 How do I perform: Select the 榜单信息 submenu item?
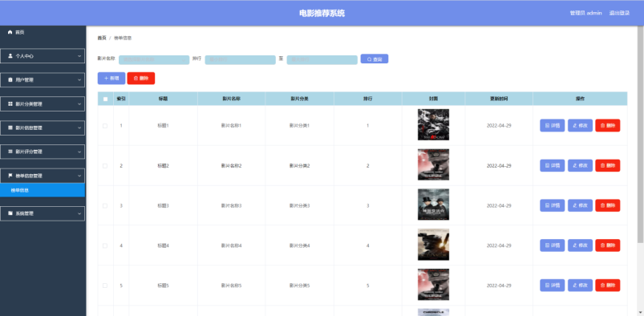tap(43, 190)
